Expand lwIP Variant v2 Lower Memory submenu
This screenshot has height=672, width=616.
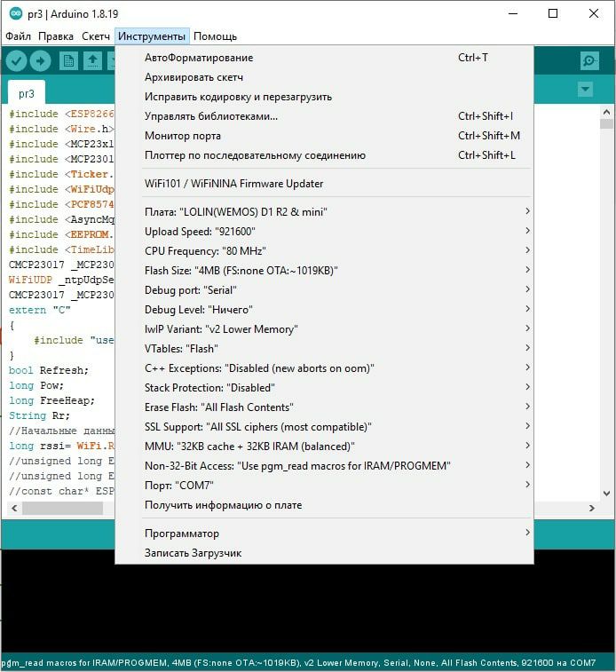point(324,329)
